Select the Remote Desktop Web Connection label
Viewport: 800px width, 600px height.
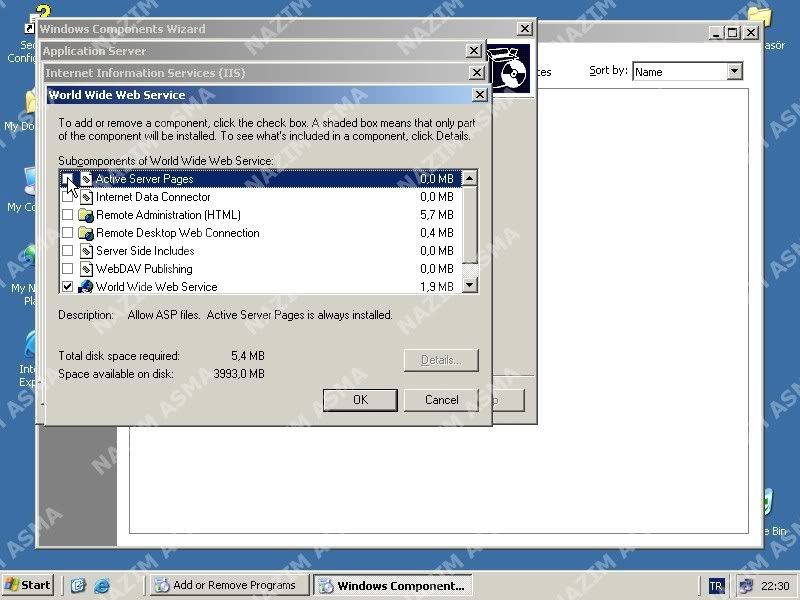coord(178,233)
